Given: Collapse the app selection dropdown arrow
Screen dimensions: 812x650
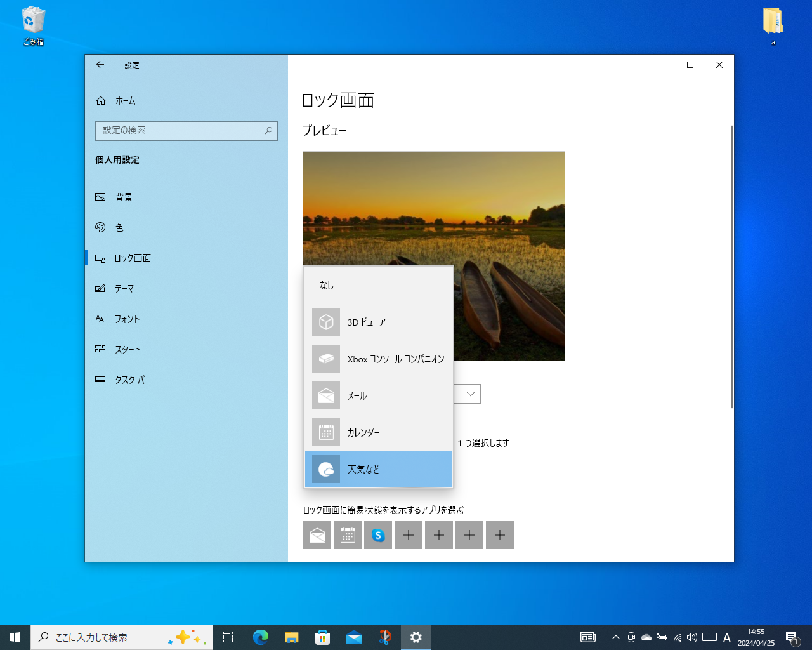Looking at the screenshot, I should [x=469, y=394].
